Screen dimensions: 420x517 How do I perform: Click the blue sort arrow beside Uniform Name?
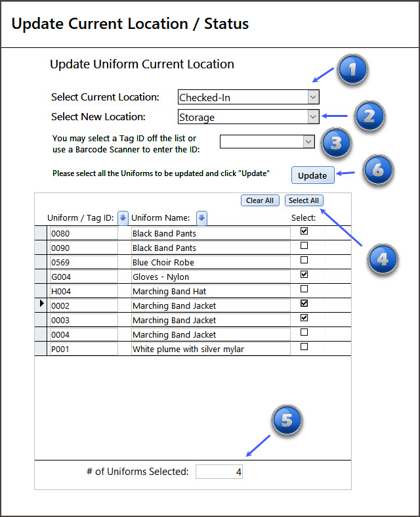201,217
